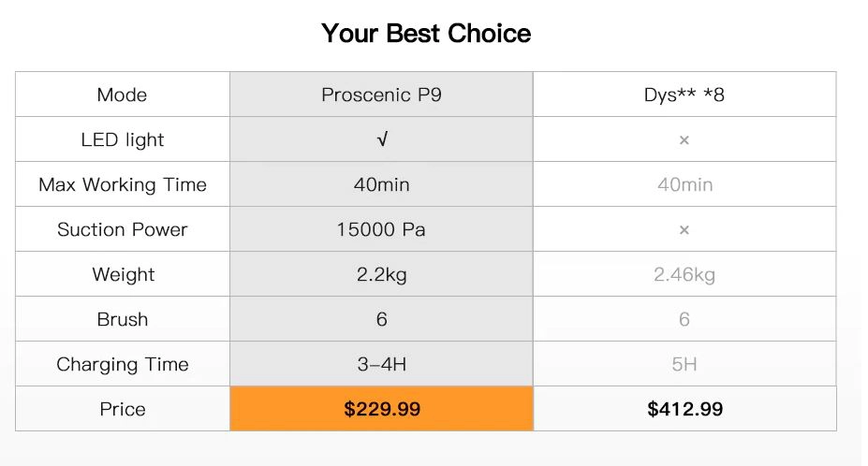Click the Your Best Choice heading
The width and height of the screenshot is (868, 466).
point(426,33)
